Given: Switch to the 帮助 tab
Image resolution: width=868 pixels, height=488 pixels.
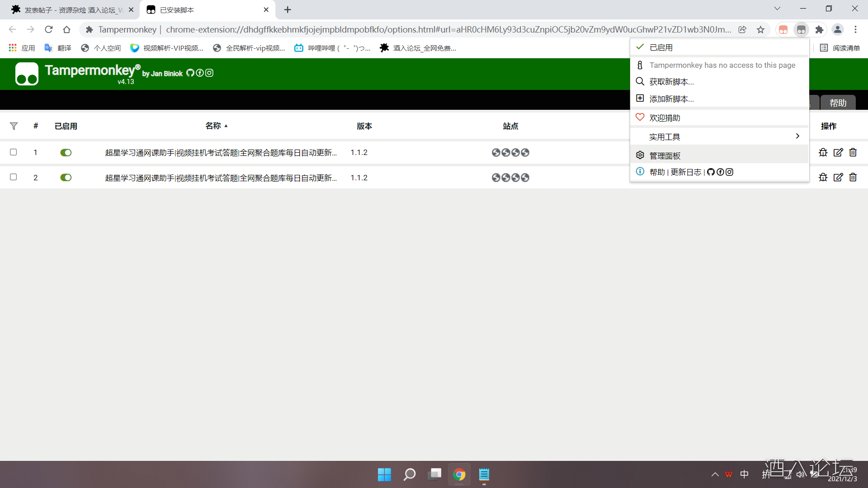Looking at the screenshot, I should pyautogui.click(x=838, y=103).
